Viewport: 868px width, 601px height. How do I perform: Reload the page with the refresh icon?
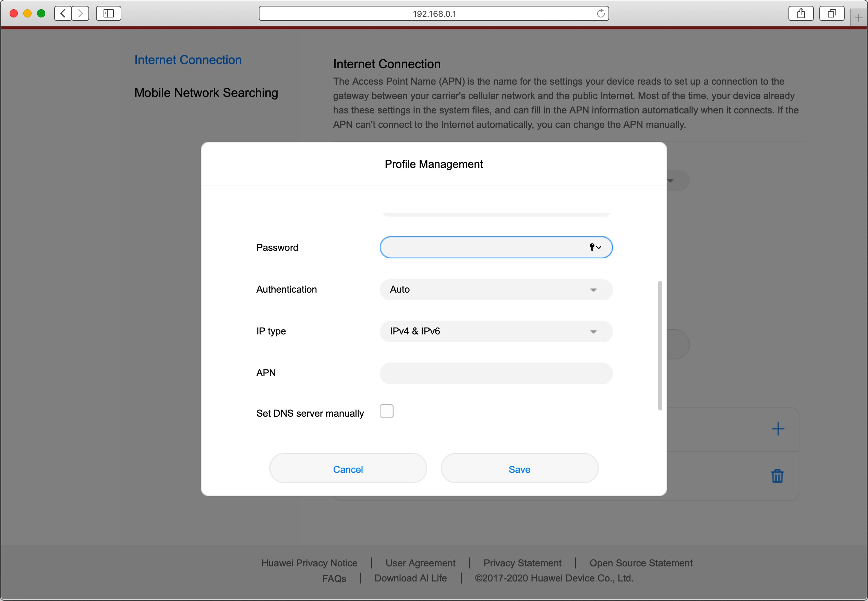point(601,13)
